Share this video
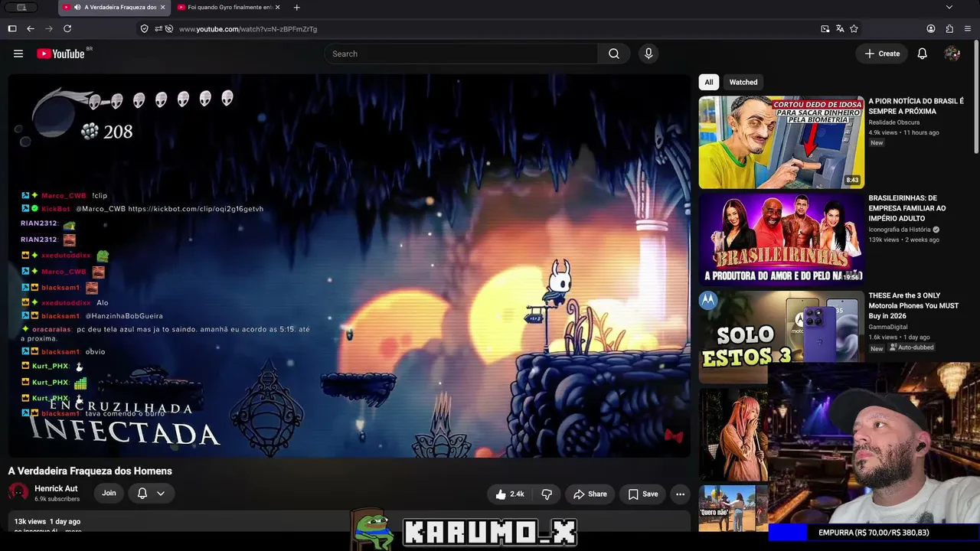980x551 pixels. point(590,494)
